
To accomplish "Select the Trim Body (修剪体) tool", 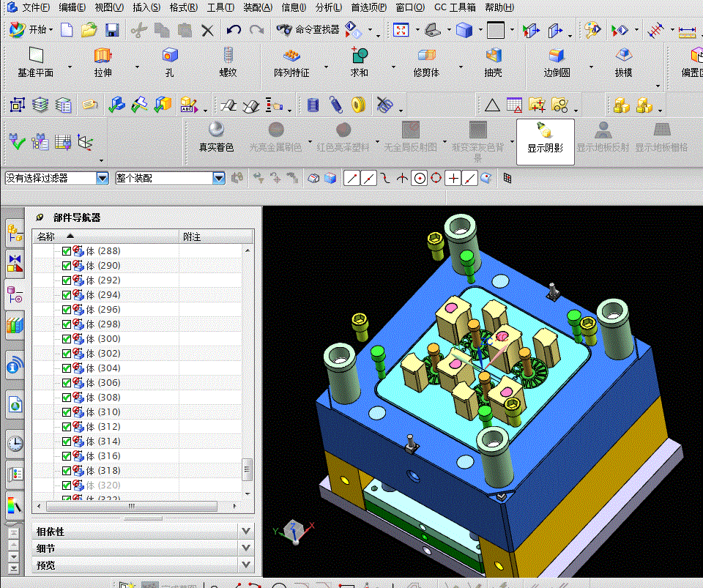I will coord(426,62).
